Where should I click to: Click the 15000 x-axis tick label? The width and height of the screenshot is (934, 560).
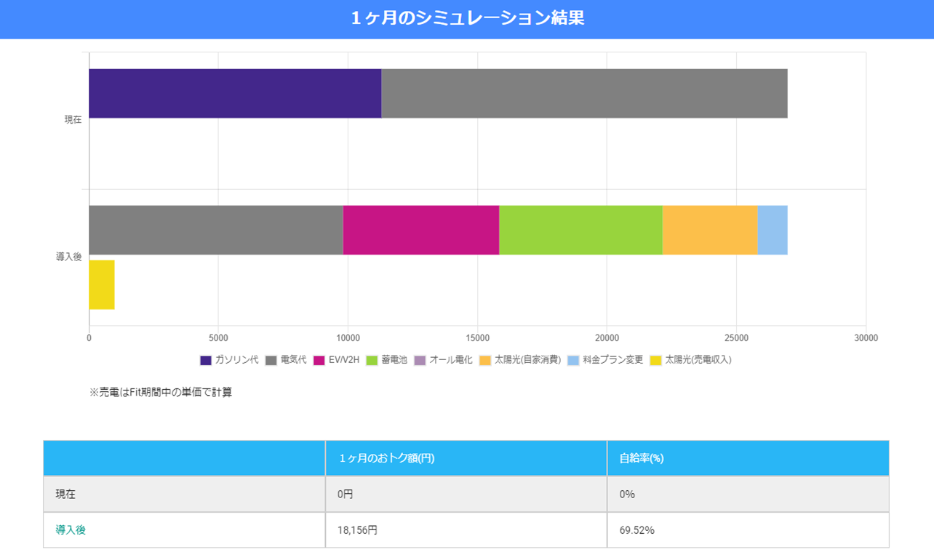point(477,338)
